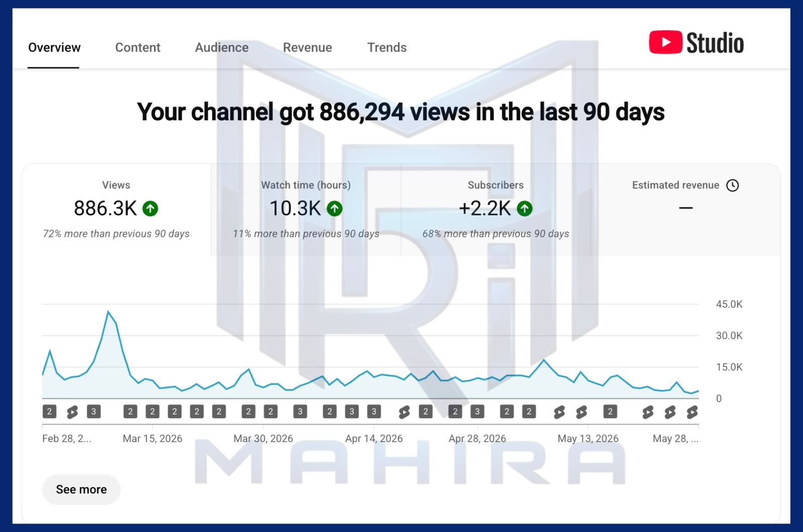Go to the Revenue tab
803x532 pixels.
[308, 48]
